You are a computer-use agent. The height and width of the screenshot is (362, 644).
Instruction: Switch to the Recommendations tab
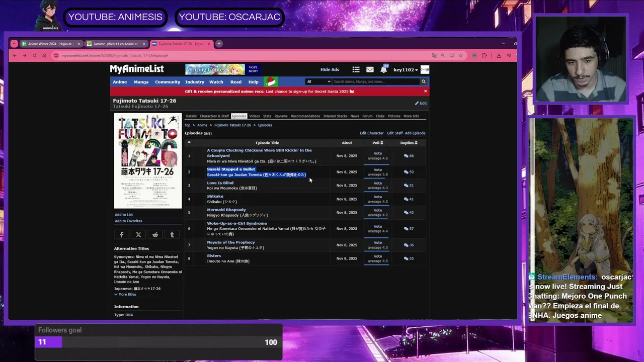click(x=305, y=116)
